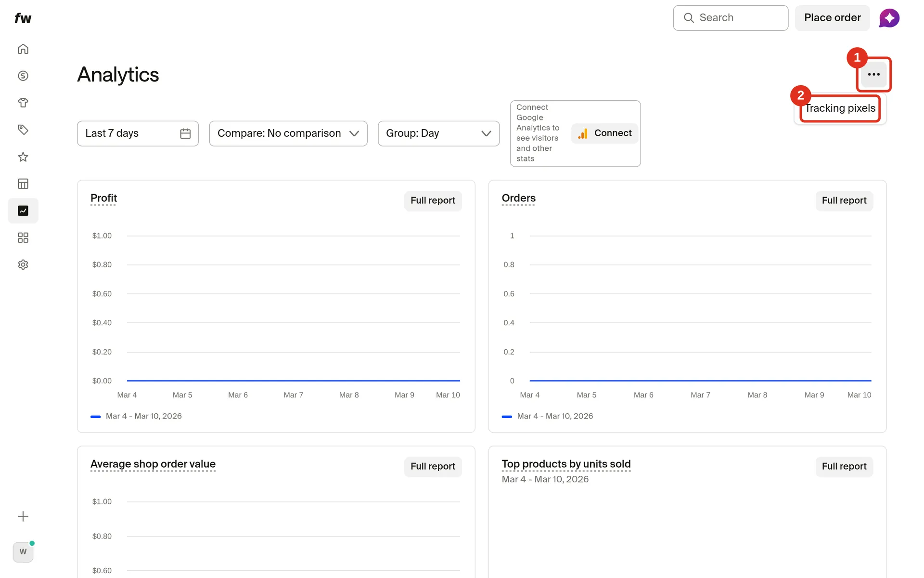Open the star sidebar icon
924x578 pixels.
click(x=23, y=157)
